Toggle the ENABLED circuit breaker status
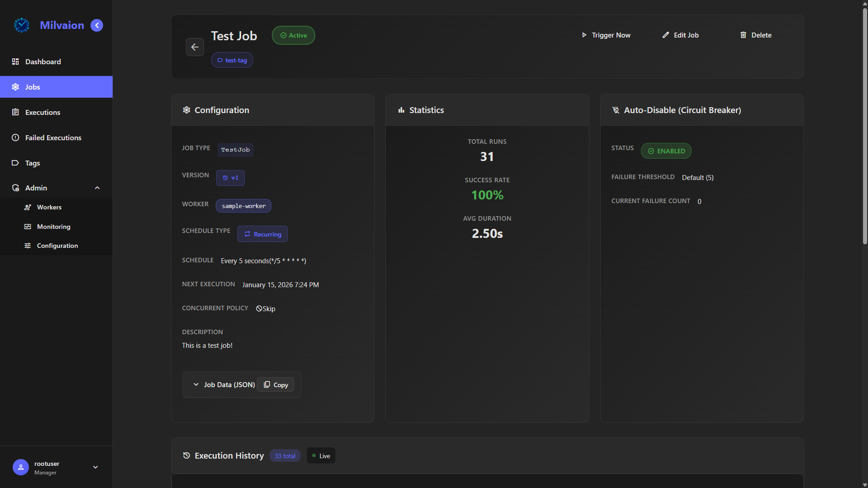 point(666,151)
